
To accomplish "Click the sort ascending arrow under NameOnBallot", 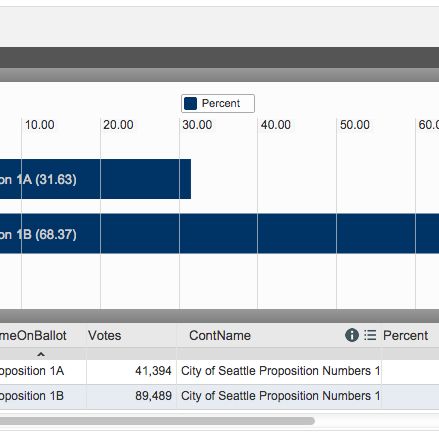I will point(41,354).
